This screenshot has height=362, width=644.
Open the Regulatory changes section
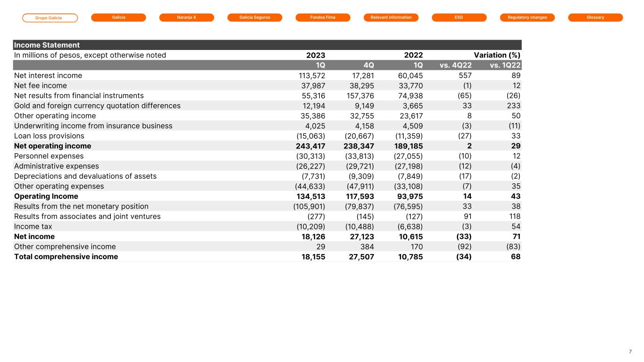click(527, 17)
